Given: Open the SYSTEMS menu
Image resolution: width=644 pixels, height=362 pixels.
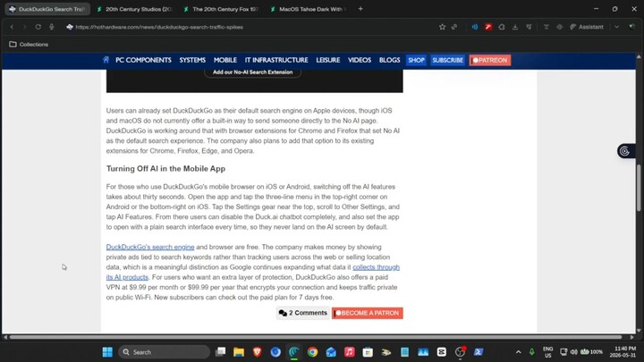Looking at the screenshot, I should click(192, 60).
